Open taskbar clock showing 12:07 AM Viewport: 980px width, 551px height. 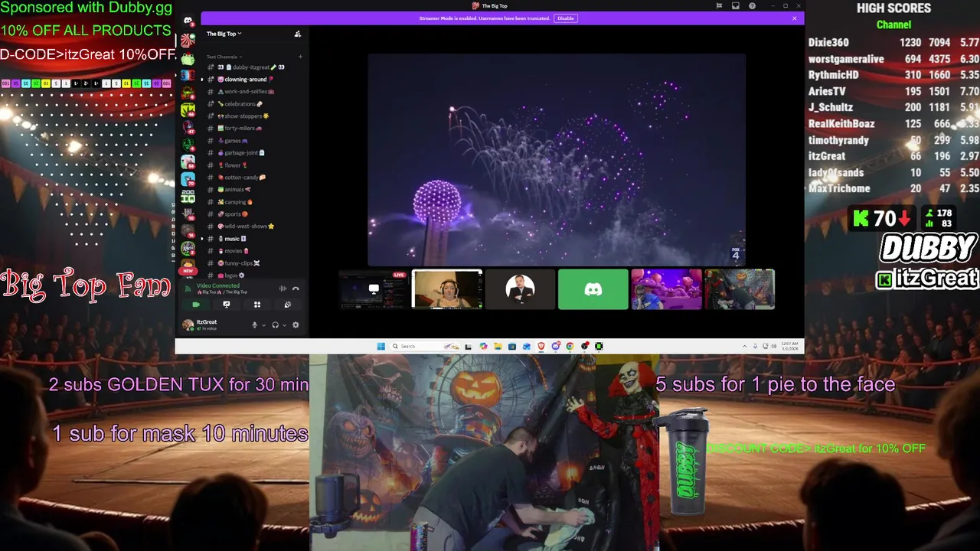[x=789, y=346]
